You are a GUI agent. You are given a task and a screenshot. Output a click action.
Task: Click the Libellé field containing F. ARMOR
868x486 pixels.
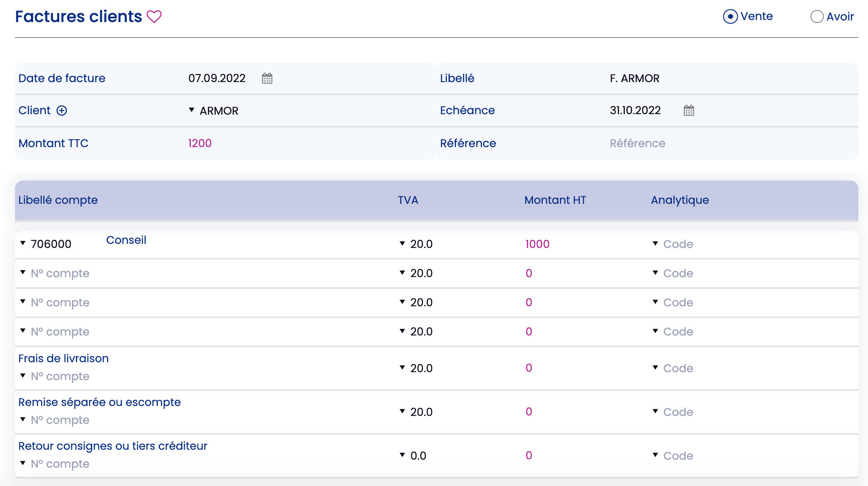pos(634,78)
